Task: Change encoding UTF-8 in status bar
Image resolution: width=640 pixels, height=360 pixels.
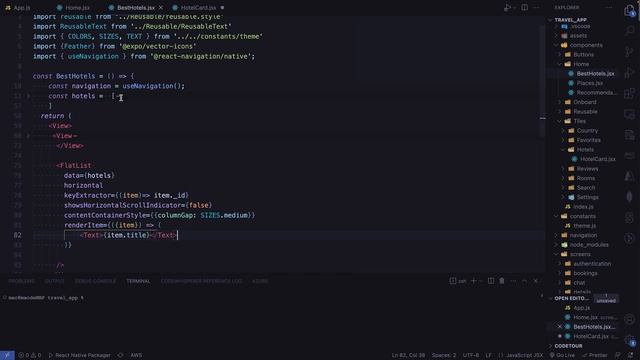Action: pos(471,355)
